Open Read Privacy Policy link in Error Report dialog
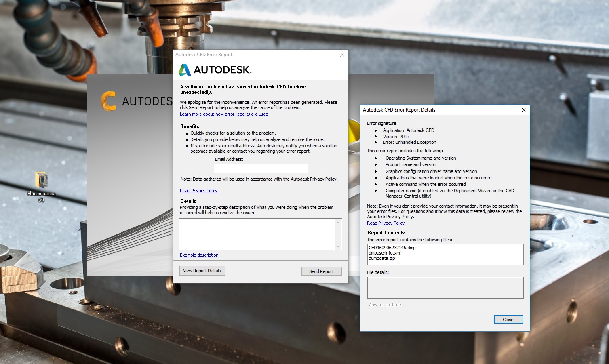Screen dimensions: 609x364 (x=199, y=191)
